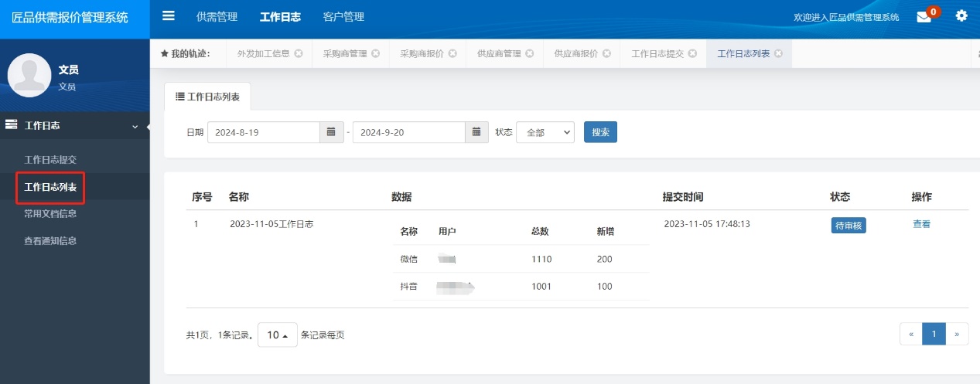Close the 采购商管理 tab
The image size is (980, 384).
pos(375,53)
